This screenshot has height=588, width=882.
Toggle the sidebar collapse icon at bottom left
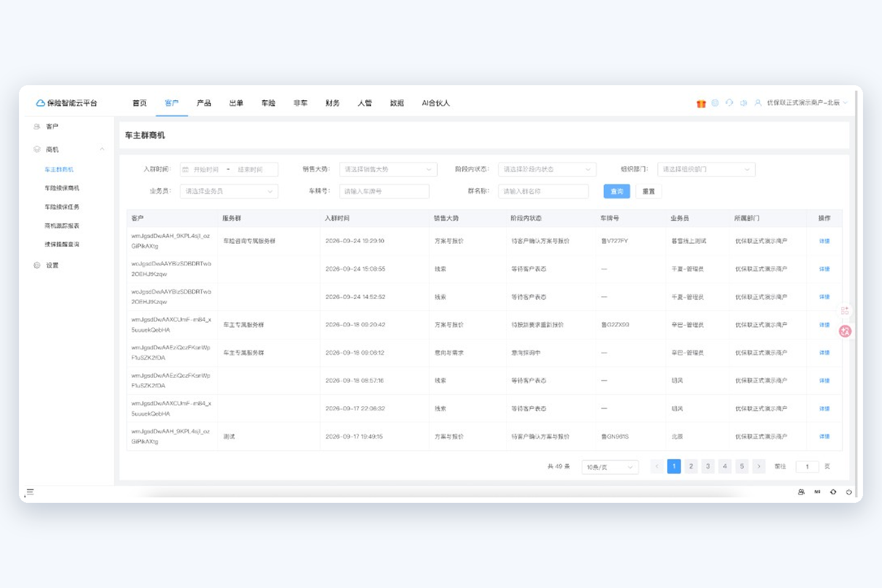pyautogui.click(x=30, y=492)
